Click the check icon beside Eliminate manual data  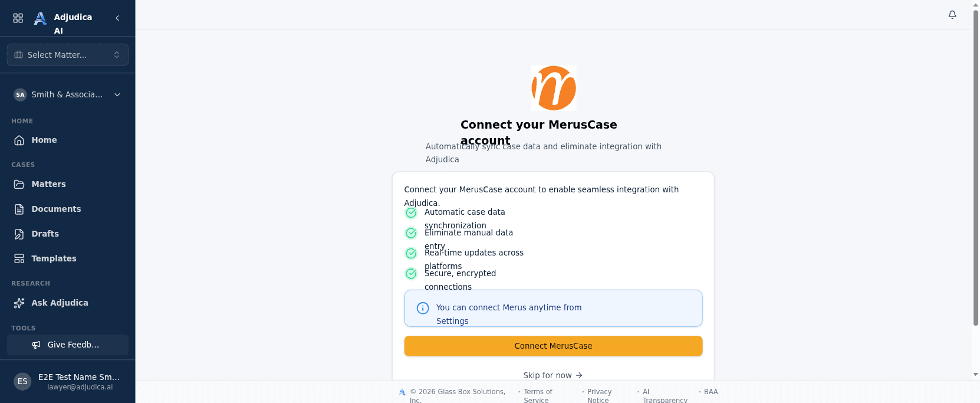411,233
